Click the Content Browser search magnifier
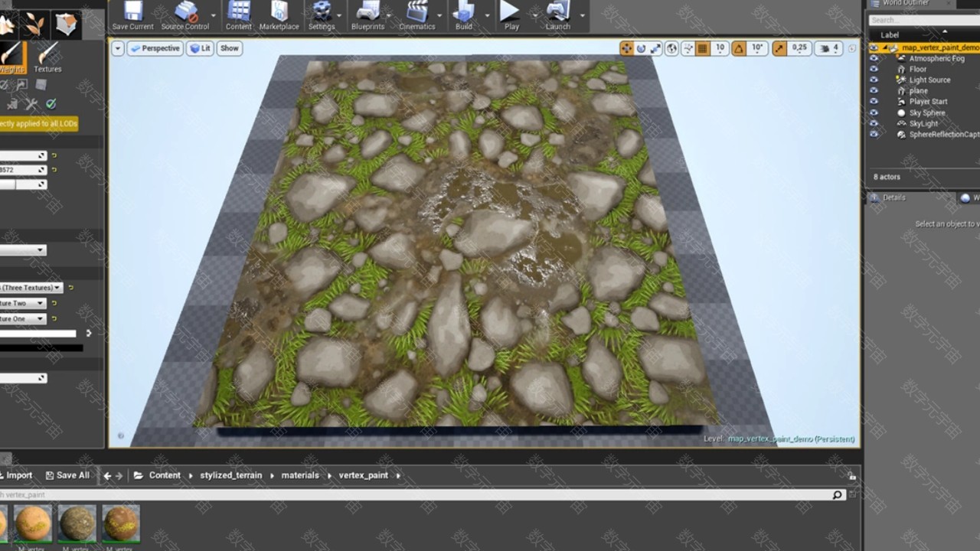The height and width of the screenshot is (551, 980). point(838,495)
